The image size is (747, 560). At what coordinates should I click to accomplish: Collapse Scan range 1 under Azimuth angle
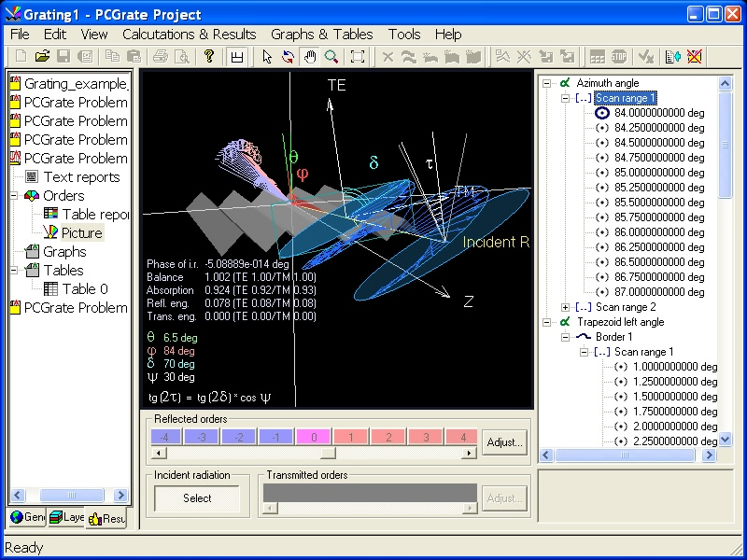tap(566, 98)
